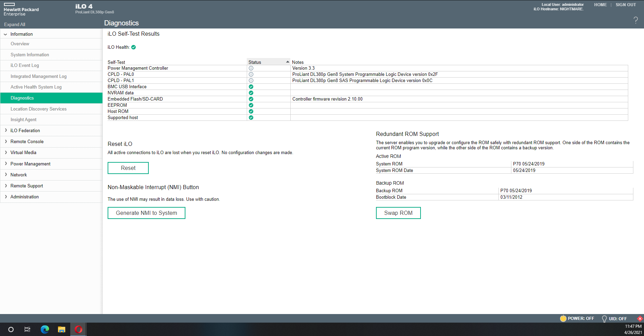Click the iLO Health green check icon
Viewport: 644px width, 336px height.
pyautogui.click(x=134, y=47)
